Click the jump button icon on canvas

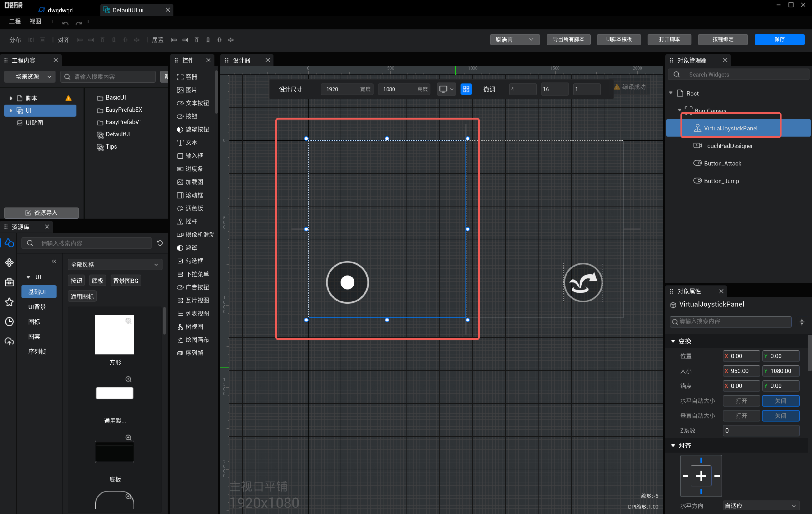[583, 282]
